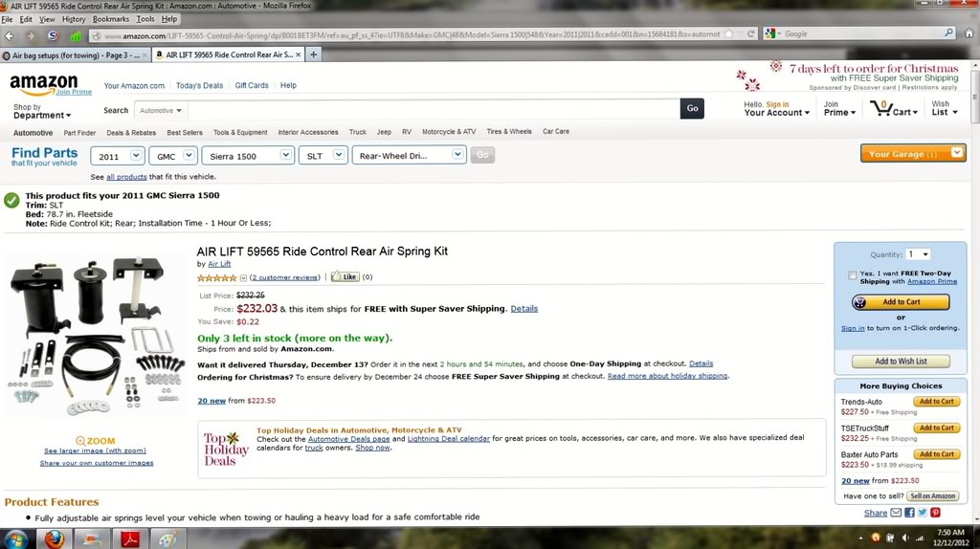Share product via email icon

[896, 513]
